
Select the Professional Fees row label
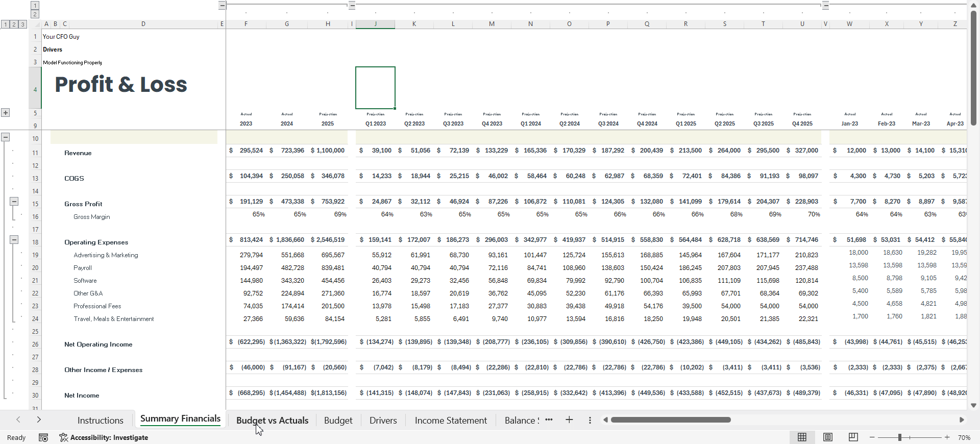97,306
